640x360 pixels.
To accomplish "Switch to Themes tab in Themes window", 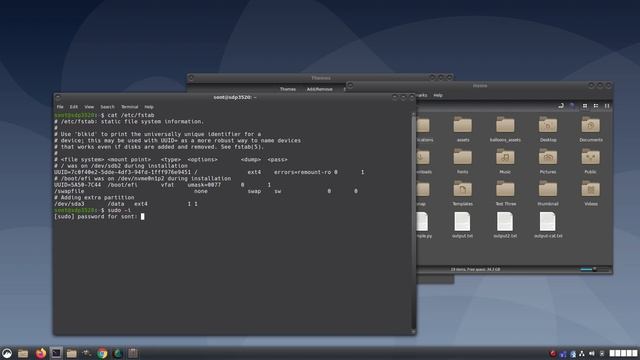I will [x=288, y=89].
